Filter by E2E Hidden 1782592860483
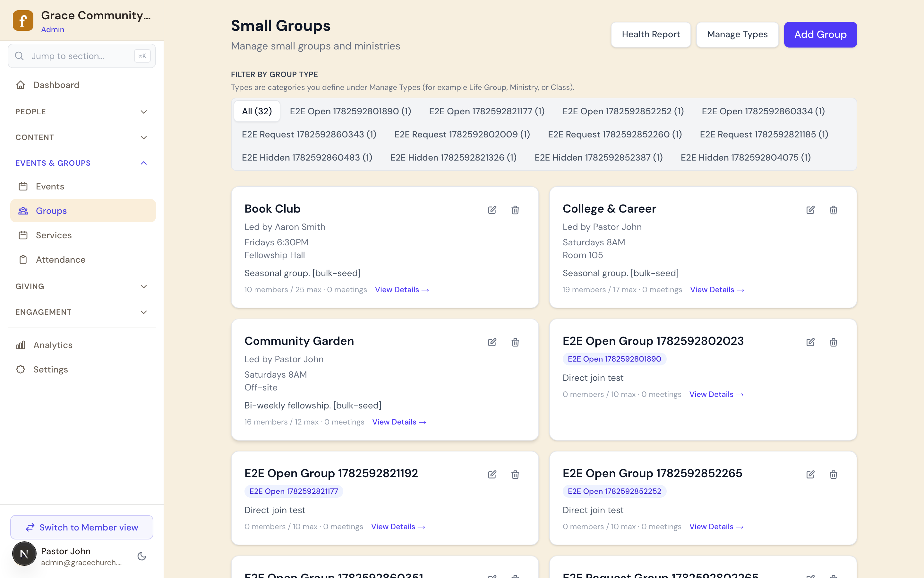This screenshot has height=578, width=924. (x=307, y=157)
